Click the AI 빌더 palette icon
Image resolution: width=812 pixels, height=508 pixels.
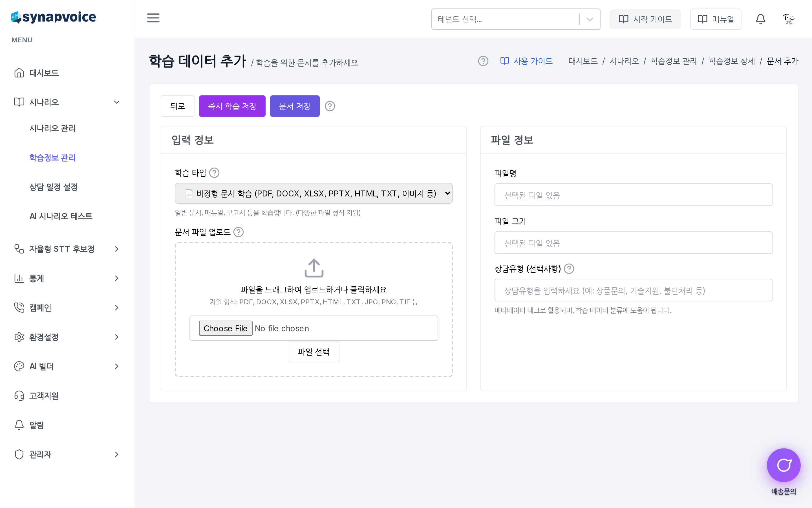pos(19,366)
